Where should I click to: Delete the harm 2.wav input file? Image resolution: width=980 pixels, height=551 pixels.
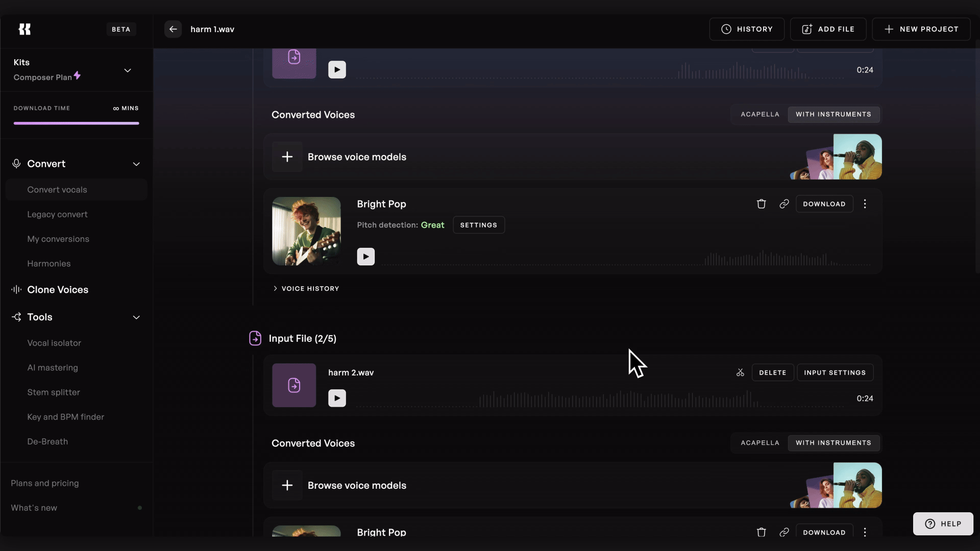pos(773,372)
